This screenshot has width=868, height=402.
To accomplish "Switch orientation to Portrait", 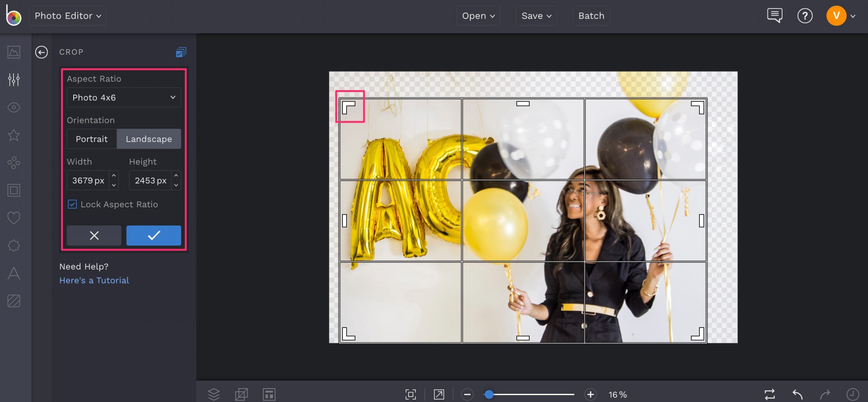I will coord(91,138).
